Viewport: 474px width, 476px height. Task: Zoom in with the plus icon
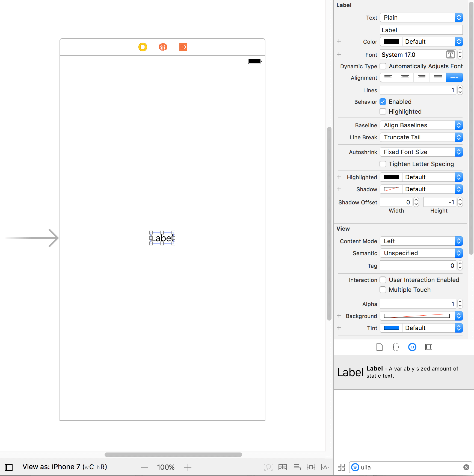tap(188, 467)
